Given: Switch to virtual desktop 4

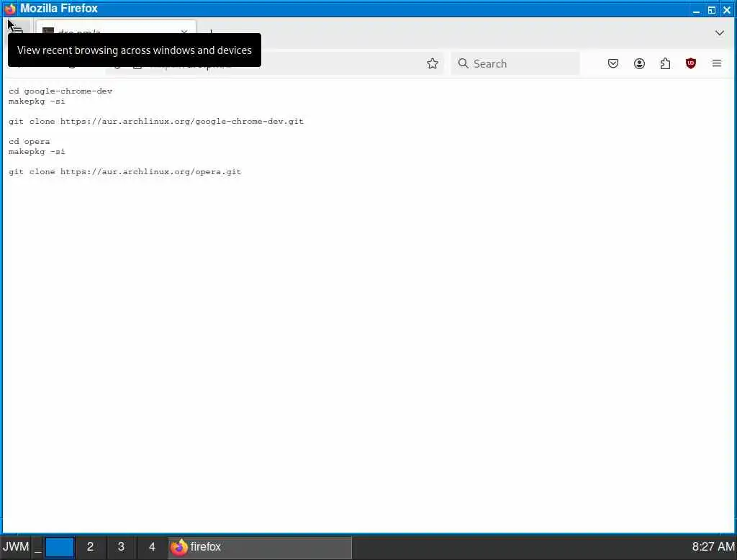Looking at the screenshot, I should [x=152, y=547].
